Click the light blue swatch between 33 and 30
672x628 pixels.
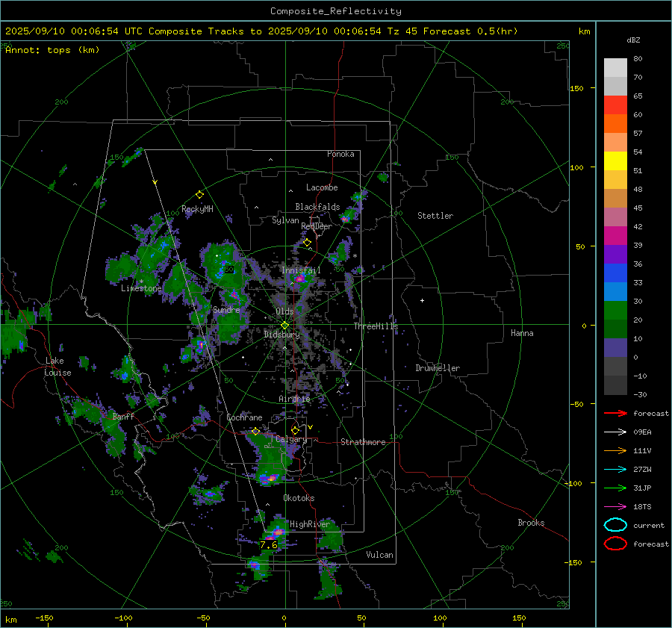pyautogui.click(x=615, y=291)
